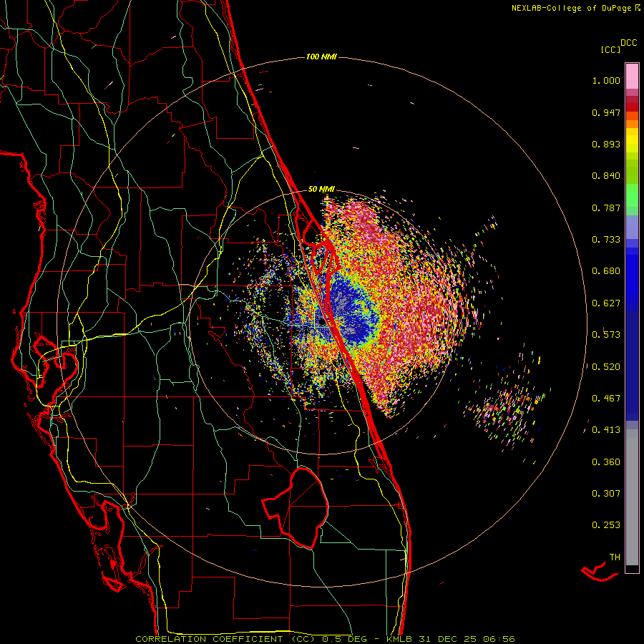
Task: Click the KMLB 31 DEC 25 06:56 timestamp
Action: point(451,639)
